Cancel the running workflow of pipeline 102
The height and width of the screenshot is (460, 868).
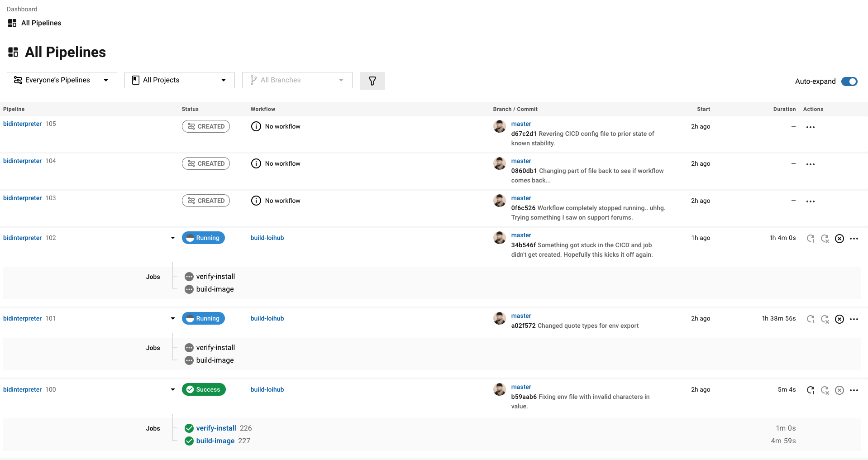(x=839, y=239)
